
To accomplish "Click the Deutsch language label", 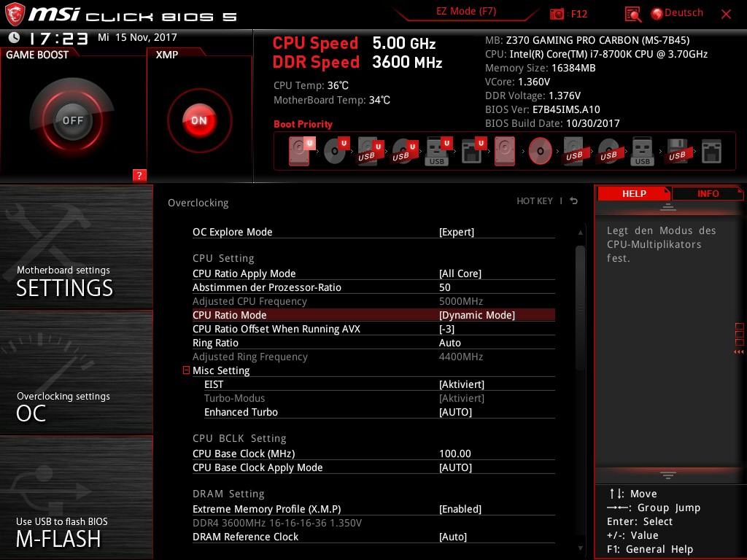I will pos(684,13).
